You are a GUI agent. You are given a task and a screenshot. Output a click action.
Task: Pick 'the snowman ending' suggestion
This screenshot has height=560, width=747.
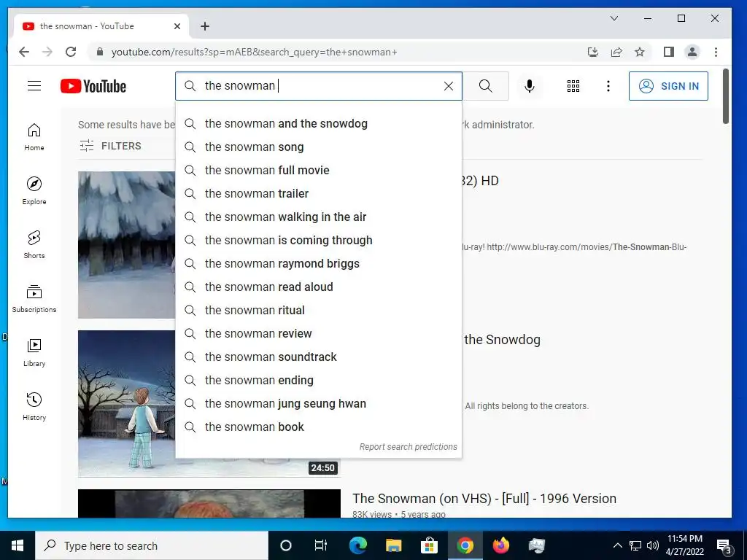pyautogui.click(x=319, y=381)
